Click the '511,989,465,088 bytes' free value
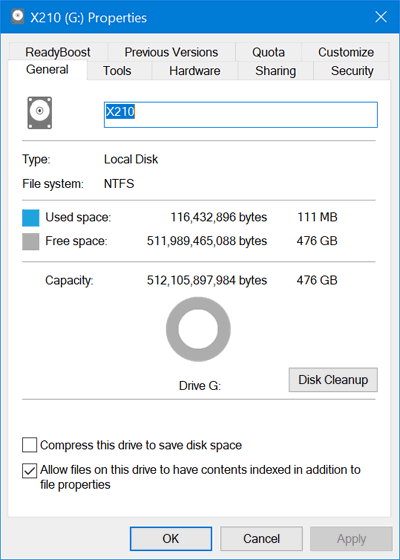Image resolution: width=400 pixels, height=560 pixels. click(x=207, y=241)
